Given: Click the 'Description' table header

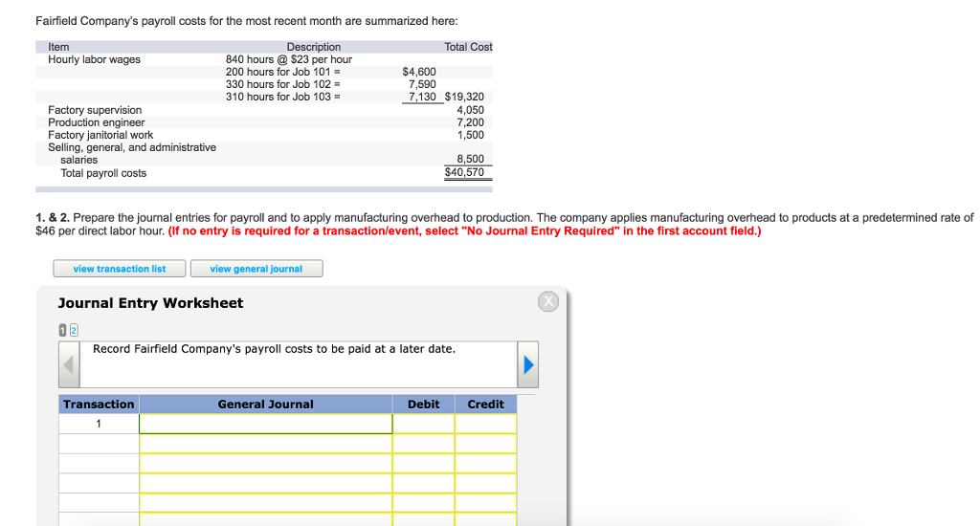Looking at the screenshot, I should (x=314, y=47).
